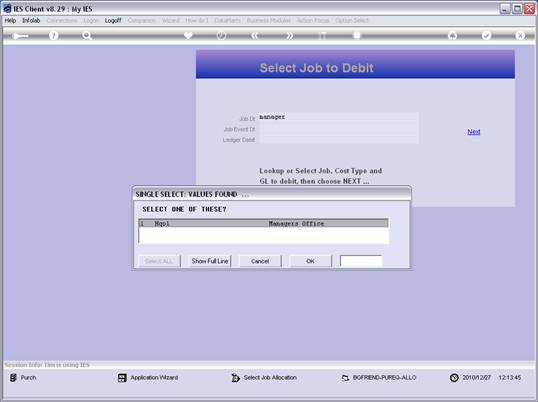Click the round X cancel toolbar icon
This screenshot has width=538, height=402.
[520, 35]
